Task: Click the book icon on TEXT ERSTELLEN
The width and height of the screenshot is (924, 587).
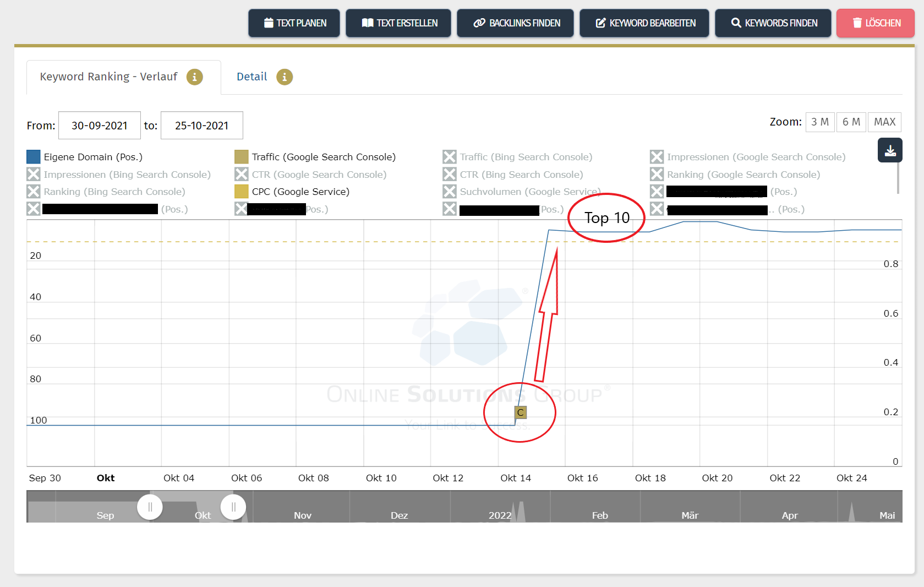Action: click(367, 23)
